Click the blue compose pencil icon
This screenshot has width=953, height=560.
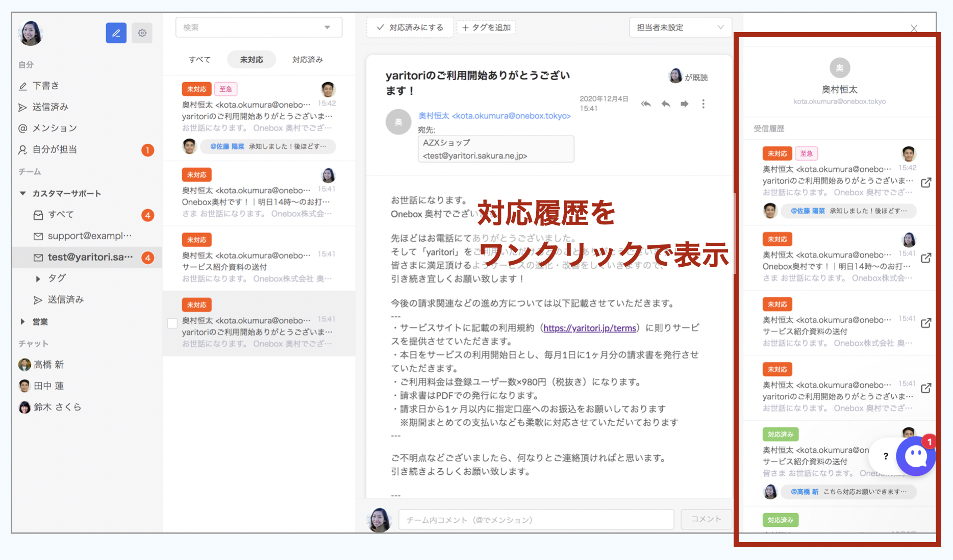(x=116, y=33)
